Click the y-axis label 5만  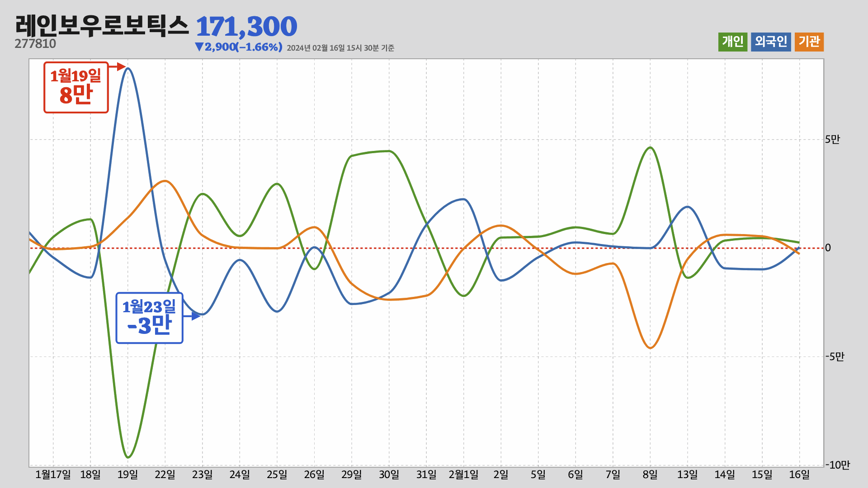832,139
